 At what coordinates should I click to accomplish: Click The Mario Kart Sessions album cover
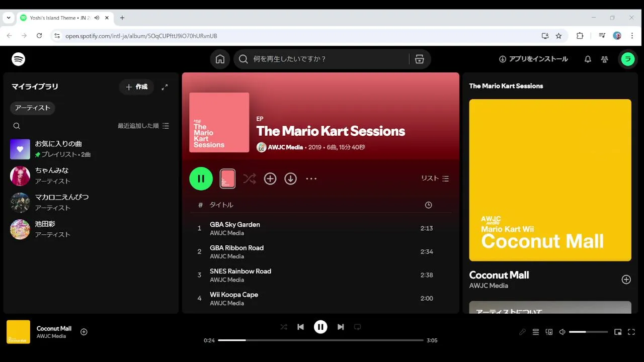(219, 122)
